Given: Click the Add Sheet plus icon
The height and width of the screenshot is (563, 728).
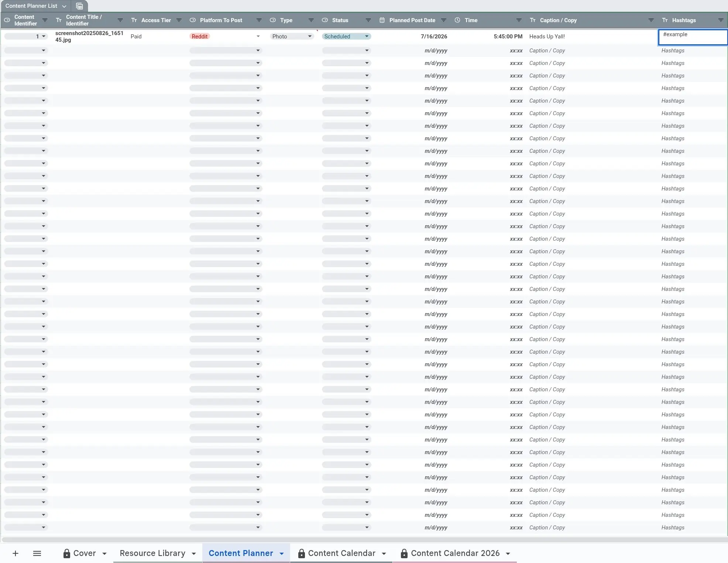Looking at the screenshot, I should click(16, 553).
